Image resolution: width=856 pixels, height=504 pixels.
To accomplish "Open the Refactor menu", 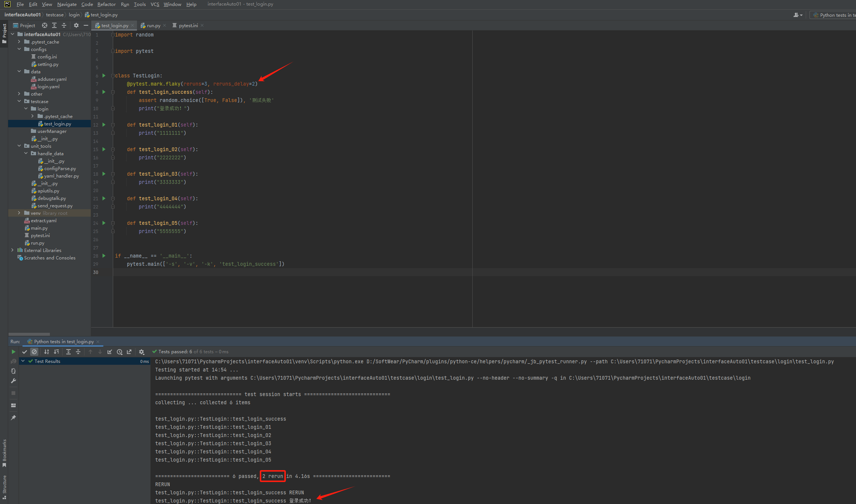I will [106, 4].
